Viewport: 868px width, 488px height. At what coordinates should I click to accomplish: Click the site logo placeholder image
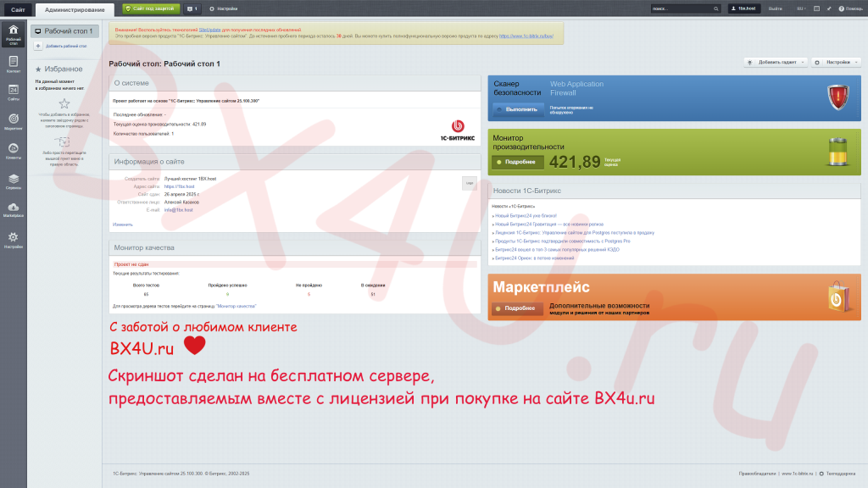(470, 183)
